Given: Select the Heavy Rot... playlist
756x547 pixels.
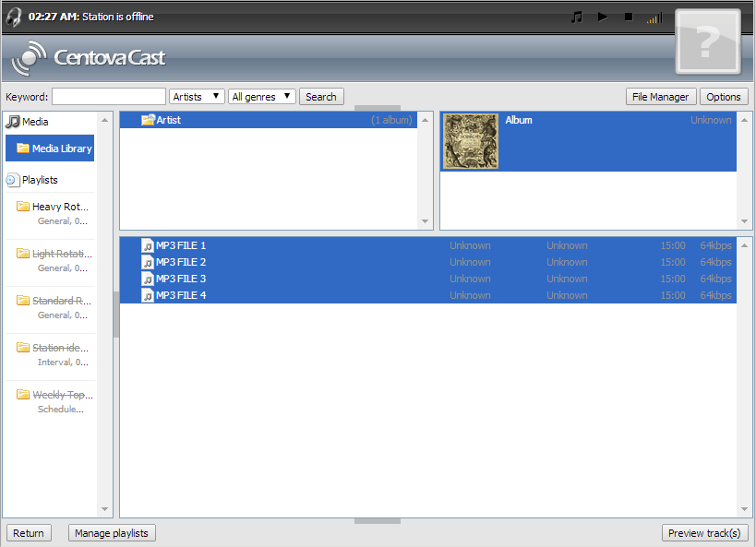Looking at the screenshot, I should coord(51,213).
